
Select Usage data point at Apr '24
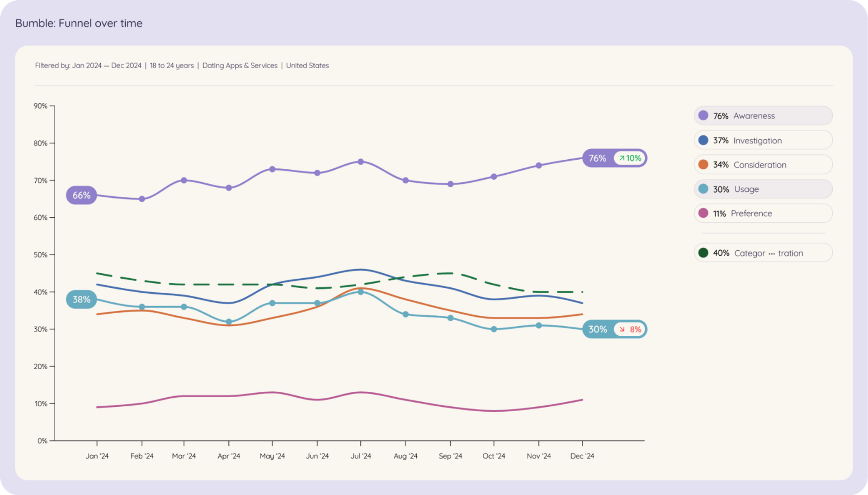coord(229,322)
